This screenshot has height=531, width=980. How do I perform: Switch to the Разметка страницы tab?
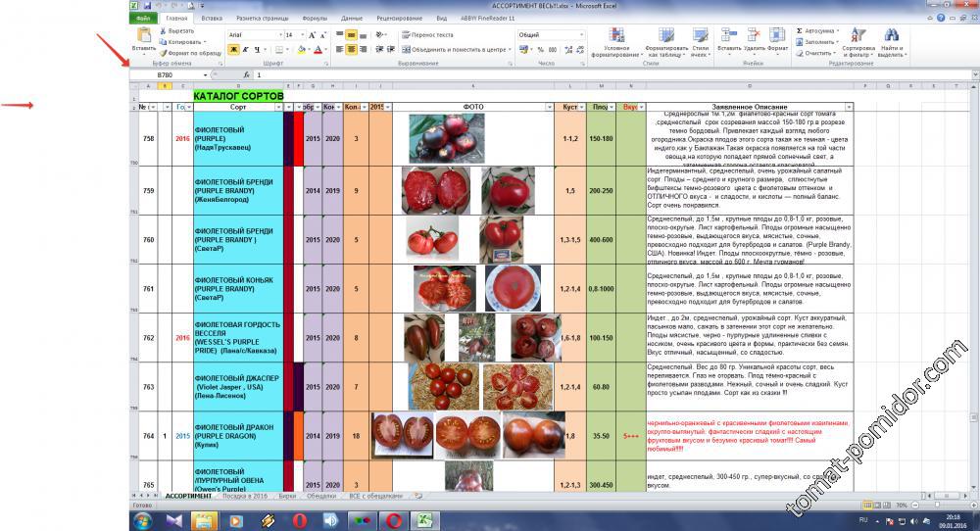(262, 18)
